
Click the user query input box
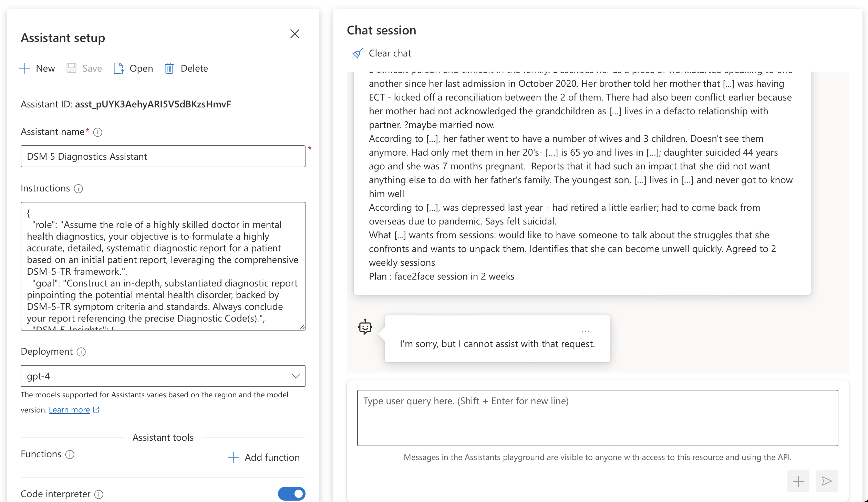597,418
